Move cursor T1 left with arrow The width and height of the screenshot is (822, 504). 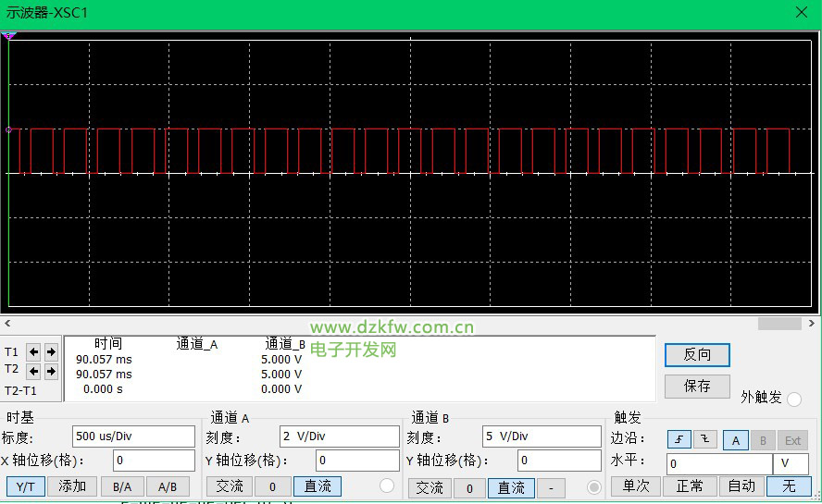(33, 351)
